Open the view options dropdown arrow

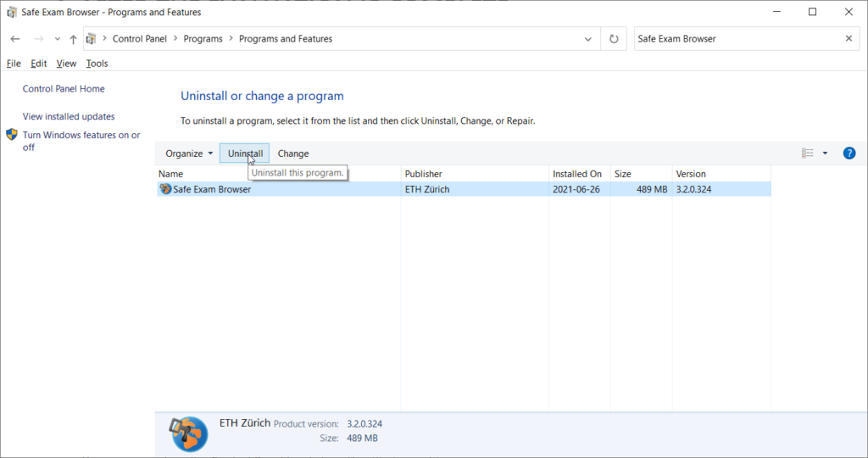point(825,154)
